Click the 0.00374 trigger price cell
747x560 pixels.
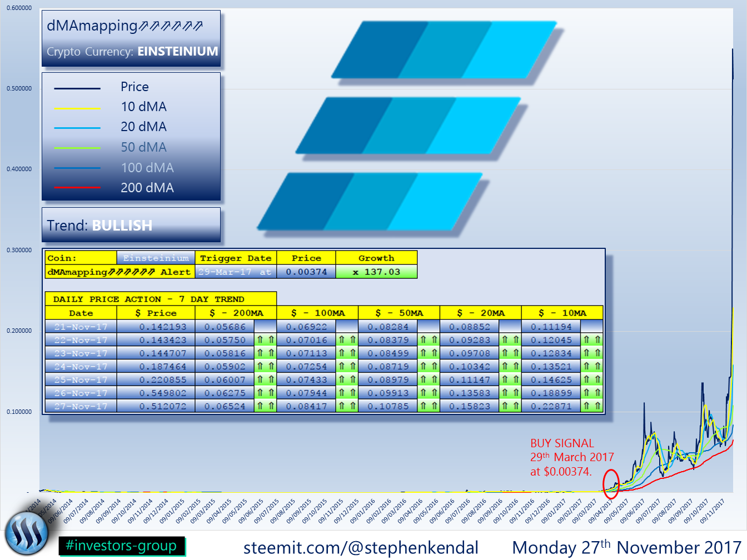pos(306,272)
